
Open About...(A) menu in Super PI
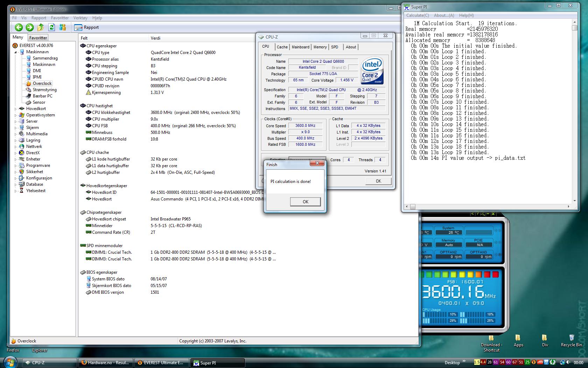(444, 15)
